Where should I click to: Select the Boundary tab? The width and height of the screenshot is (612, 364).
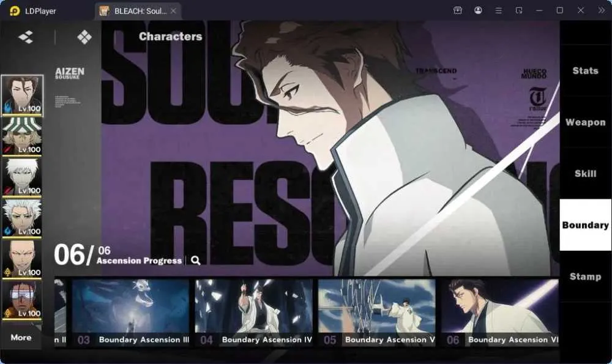[586, 225]
